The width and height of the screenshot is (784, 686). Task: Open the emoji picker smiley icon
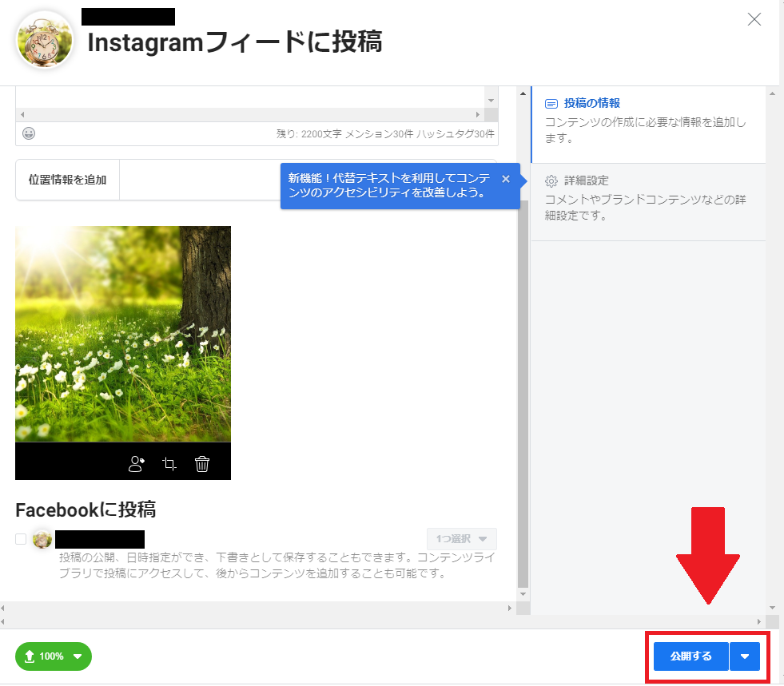click(29, 133)
